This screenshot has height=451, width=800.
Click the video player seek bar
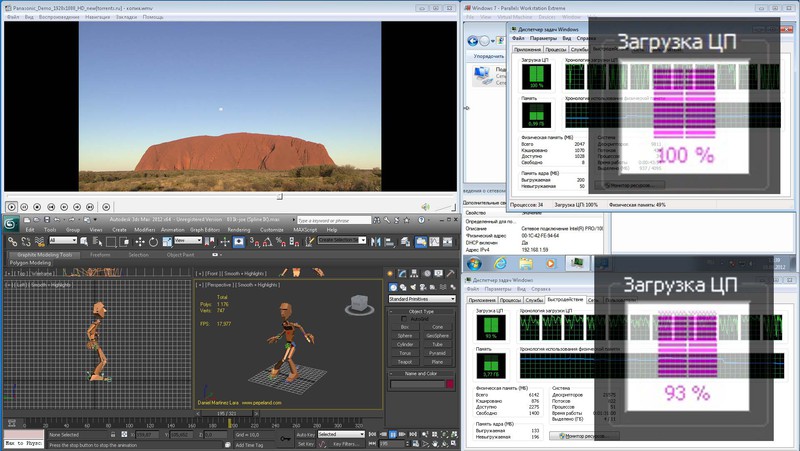tap(230, 196)
